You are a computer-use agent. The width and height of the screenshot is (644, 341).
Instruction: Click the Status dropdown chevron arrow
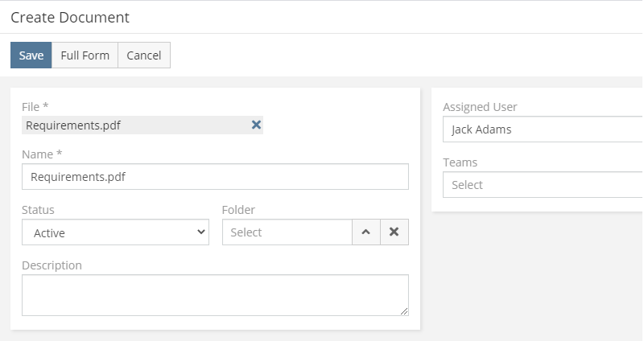pos(200,232)
